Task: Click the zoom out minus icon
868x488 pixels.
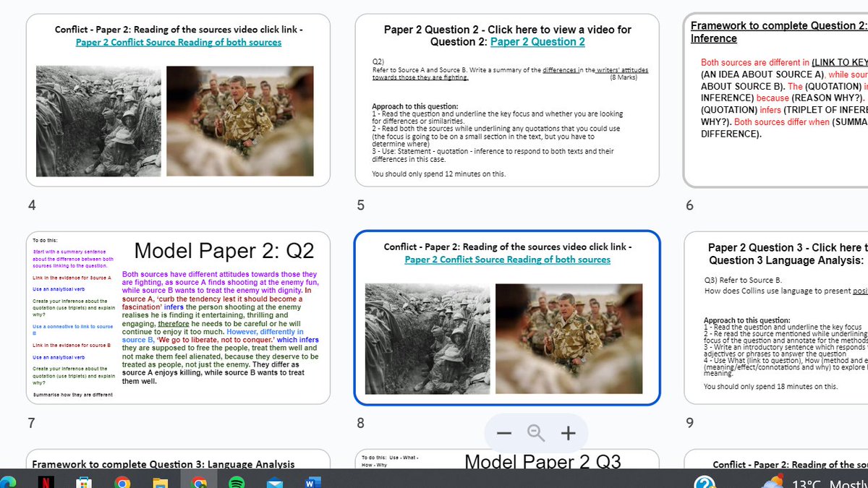Action: click(x=504, y=433)
